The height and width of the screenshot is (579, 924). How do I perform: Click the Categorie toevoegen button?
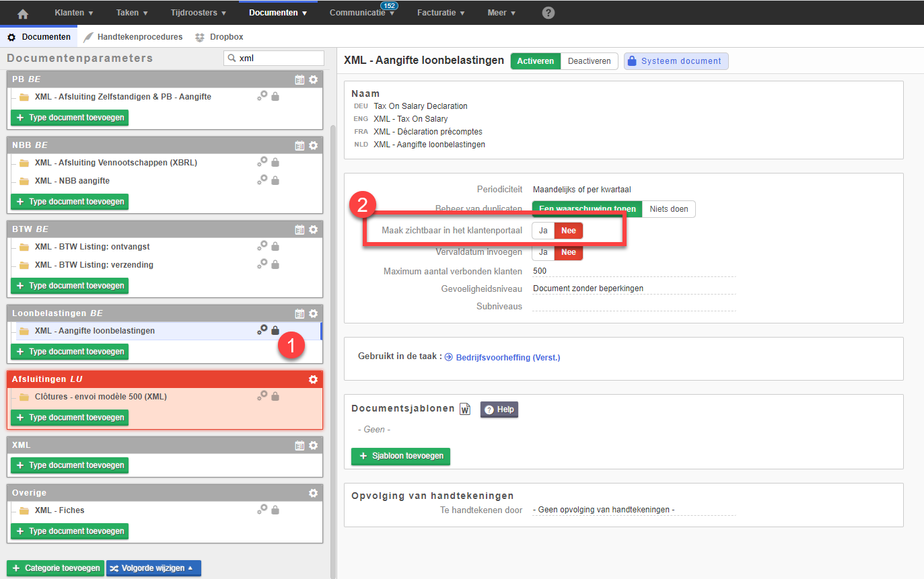click(55, 568)
